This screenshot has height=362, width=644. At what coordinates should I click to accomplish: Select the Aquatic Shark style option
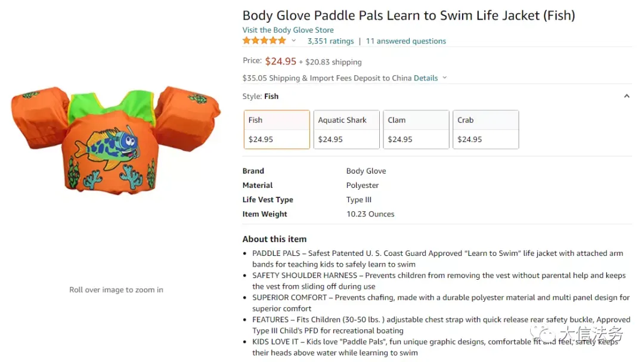pyautogui.click(x=346, y=129)
